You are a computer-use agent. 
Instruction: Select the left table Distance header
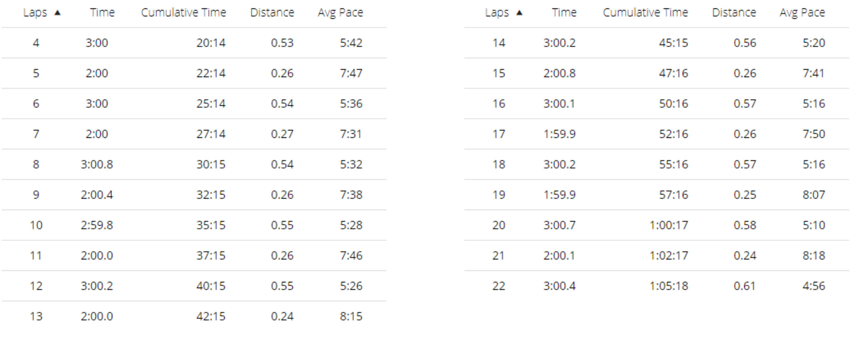click(x=272, y=13)
